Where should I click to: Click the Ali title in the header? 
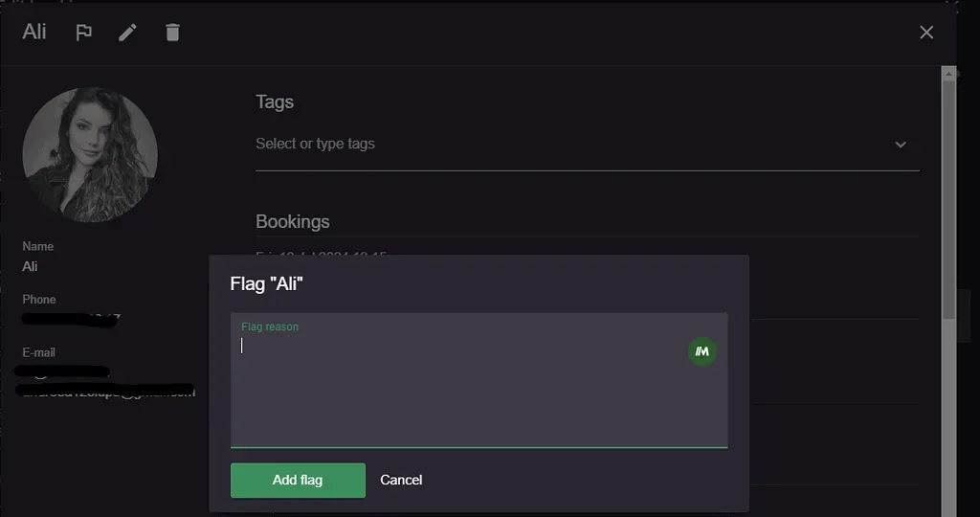point(34,32)
